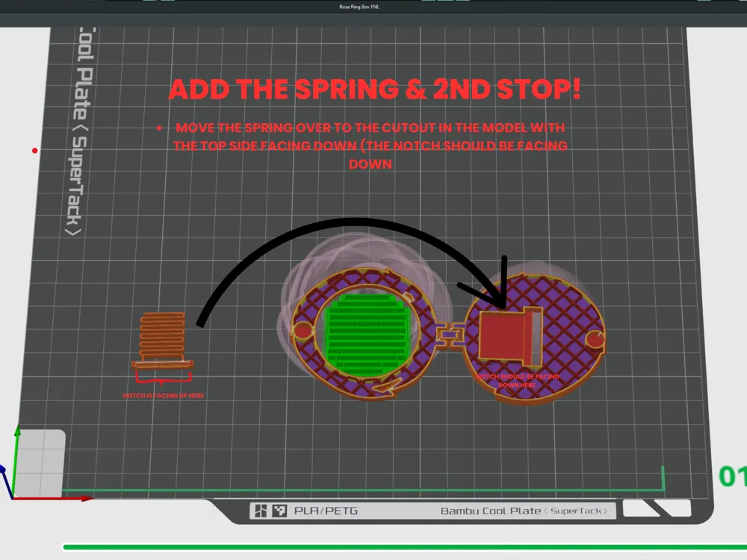Toggle the green infill grid model selection

[366, 329]
